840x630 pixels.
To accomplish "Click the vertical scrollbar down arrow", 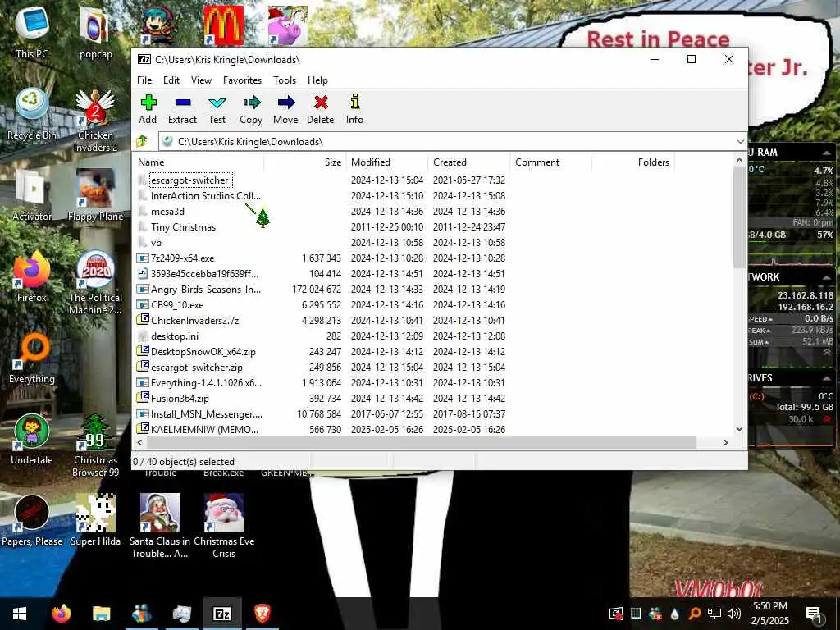I will pyautogui.click(x=739, y=429).
